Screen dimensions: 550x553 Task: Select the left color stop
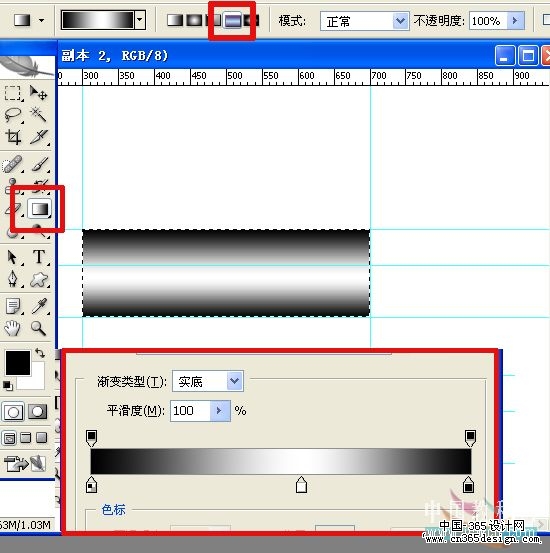point(91,485)
